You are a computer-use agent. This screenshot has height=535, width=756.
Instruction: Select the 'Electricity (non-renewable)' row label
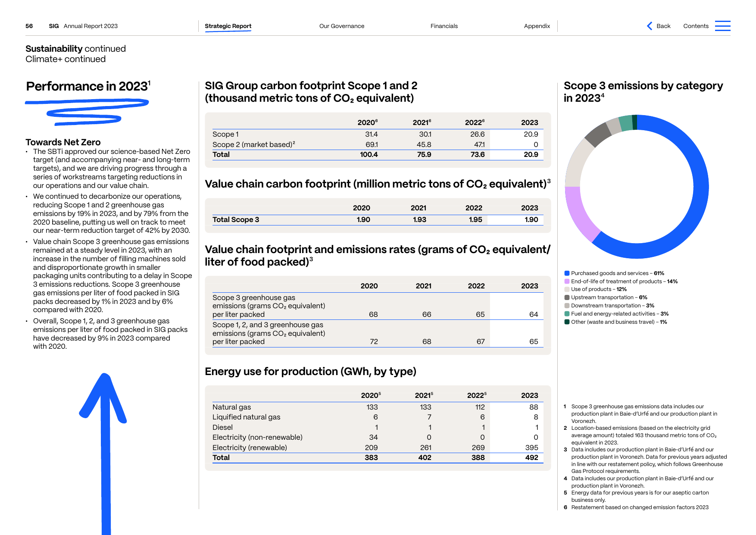pyautogui.click(x=257, y=437)
